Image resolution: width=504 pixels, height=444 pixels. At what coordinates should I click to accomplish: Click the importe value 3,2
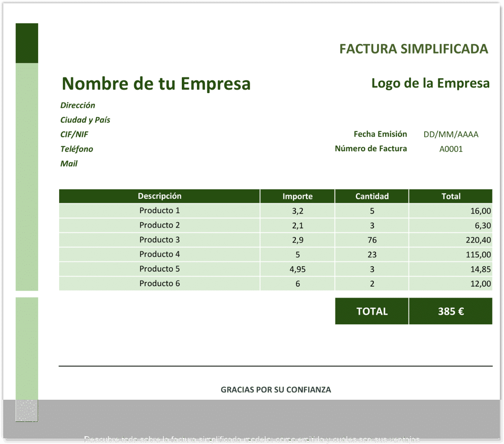tap(298, 211)
